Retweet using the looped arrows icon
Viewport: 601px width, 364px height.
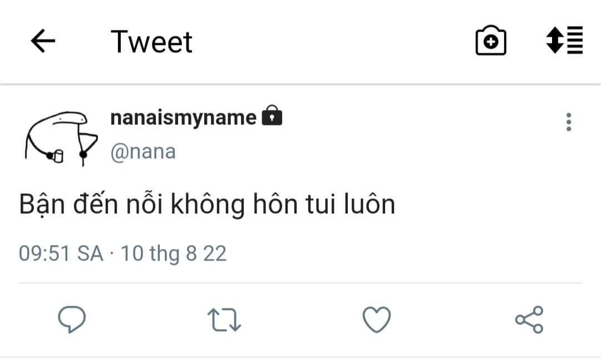224,320
